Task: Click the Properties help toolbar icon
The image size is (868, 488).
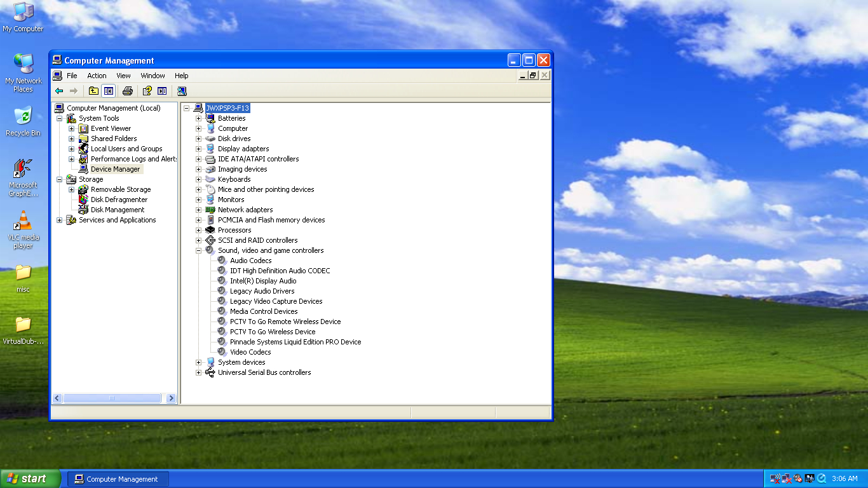Action: (x=147, y=91)
